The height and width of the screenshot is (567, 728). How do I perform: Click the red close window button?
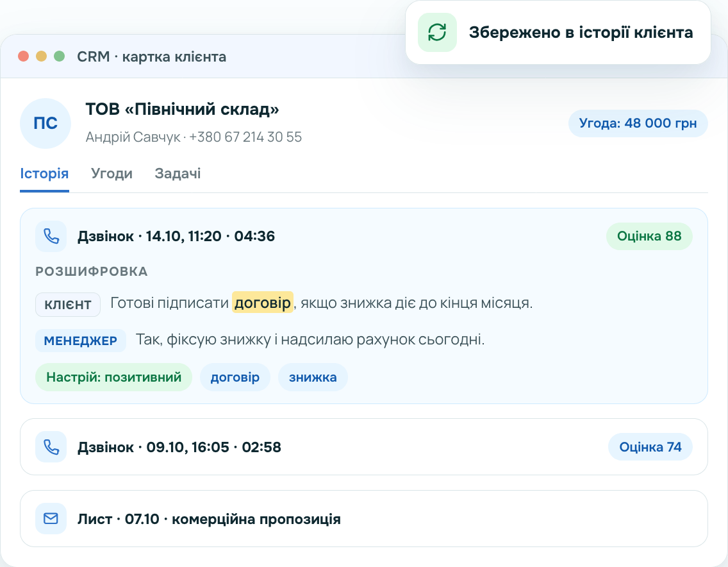click(x=23, y=56)
